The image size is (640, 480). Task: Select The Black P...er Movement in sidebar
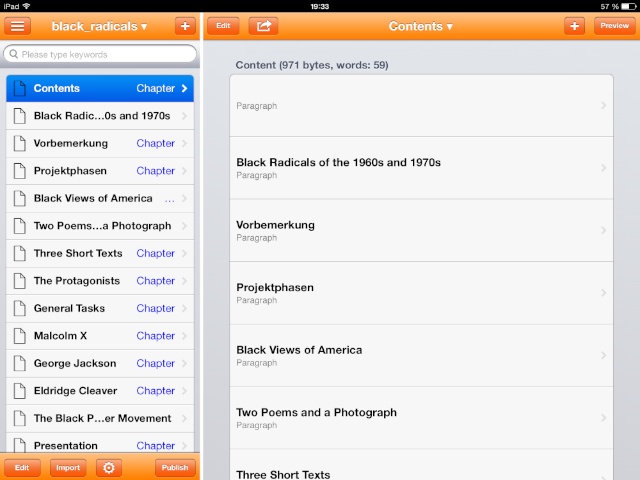(100, 418)
